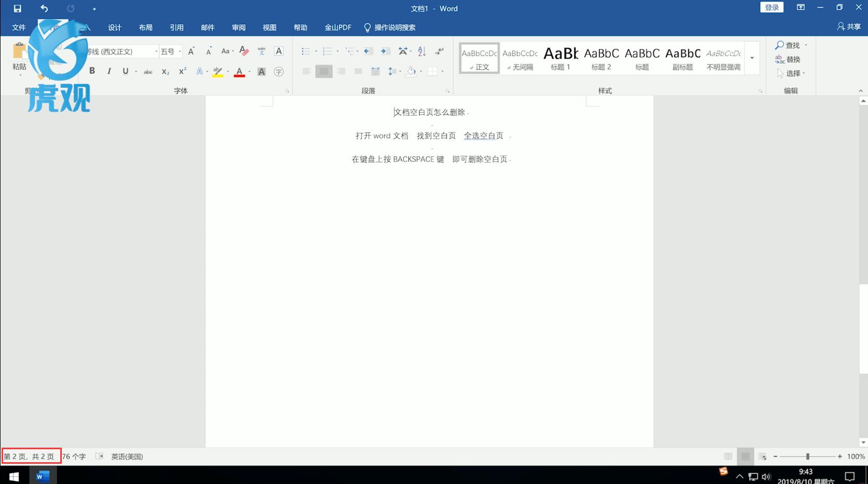This screenshot has width=868, height=484.
Task: Click 替换 to replace text
Action: click(787, 59)
